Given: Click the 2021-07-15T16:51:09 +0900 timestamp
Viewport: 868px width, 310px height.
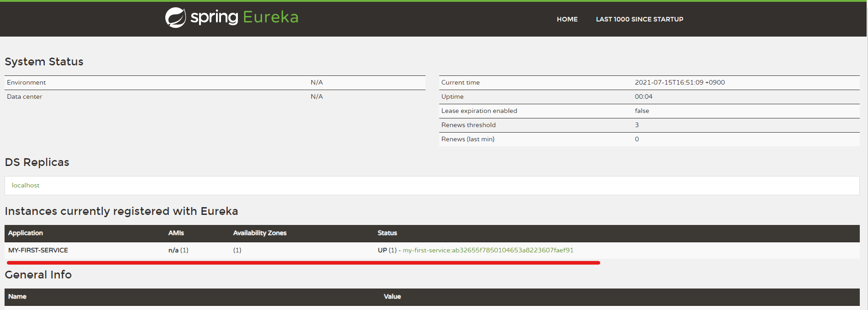Looking at the screenshot, I should point(679,82).
